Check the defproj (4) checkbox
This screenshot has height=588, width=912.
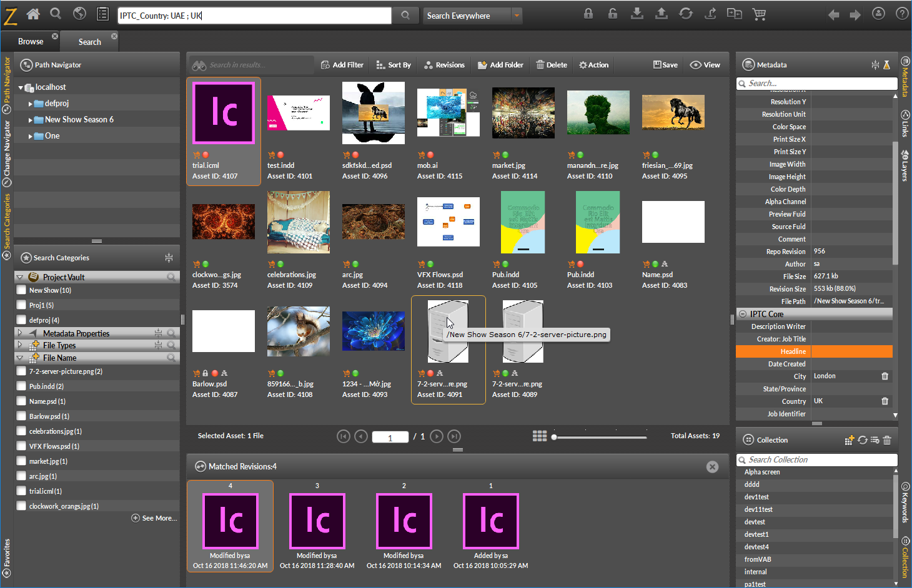[x=21, y=320]
